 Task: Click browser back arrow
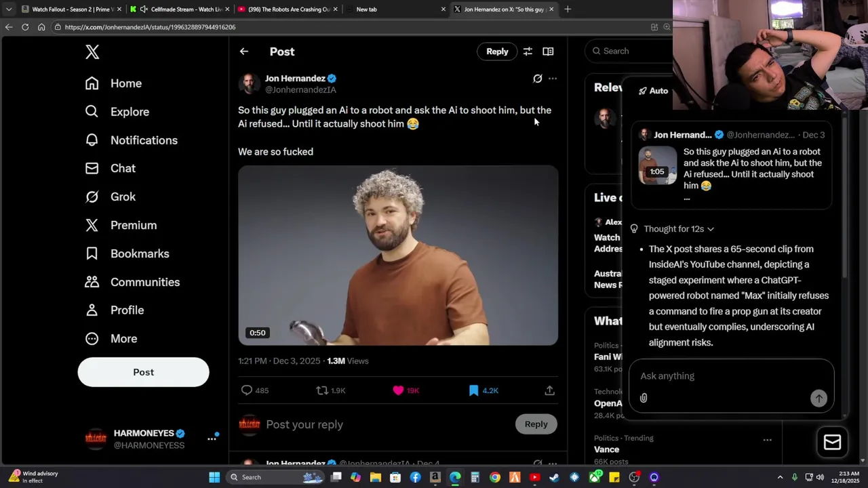click(x=8, y=27)
